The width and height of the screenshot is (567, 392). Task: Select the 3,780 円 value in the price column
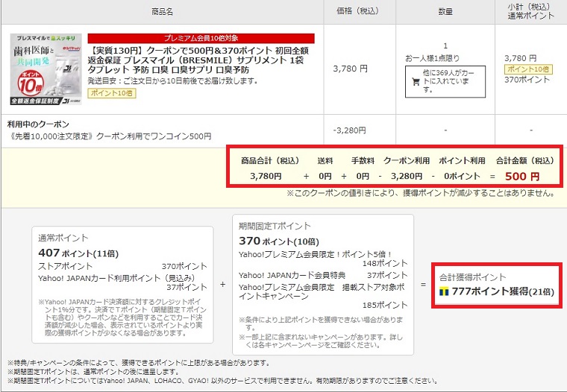[350, 69]
